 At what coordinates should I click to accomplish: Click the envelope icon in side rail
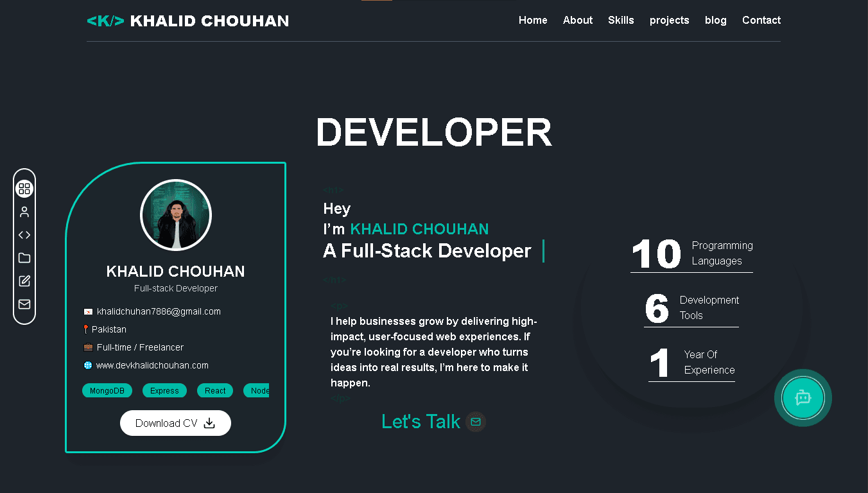pos(24,304)
